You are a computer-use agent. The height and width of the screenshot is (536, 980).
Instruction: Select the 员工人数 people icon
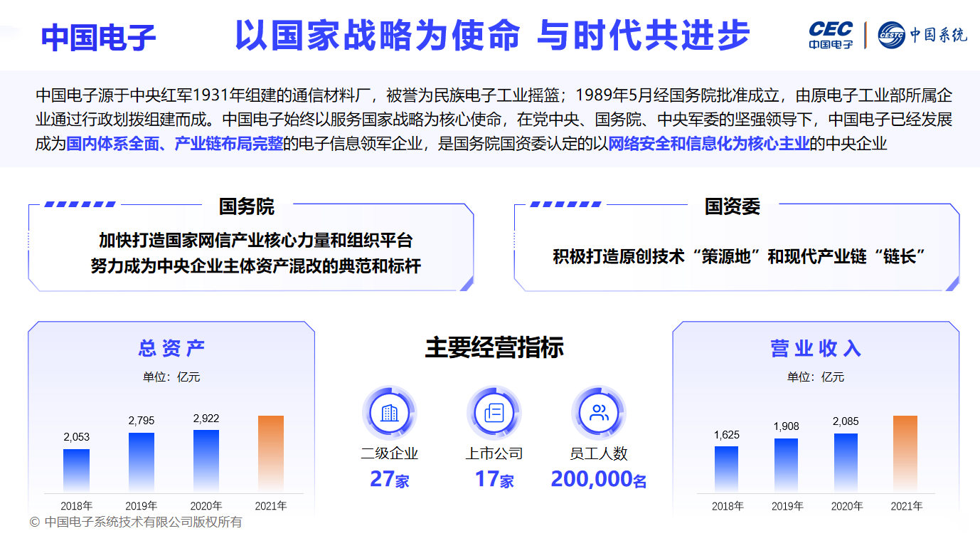tap(599, 413)
